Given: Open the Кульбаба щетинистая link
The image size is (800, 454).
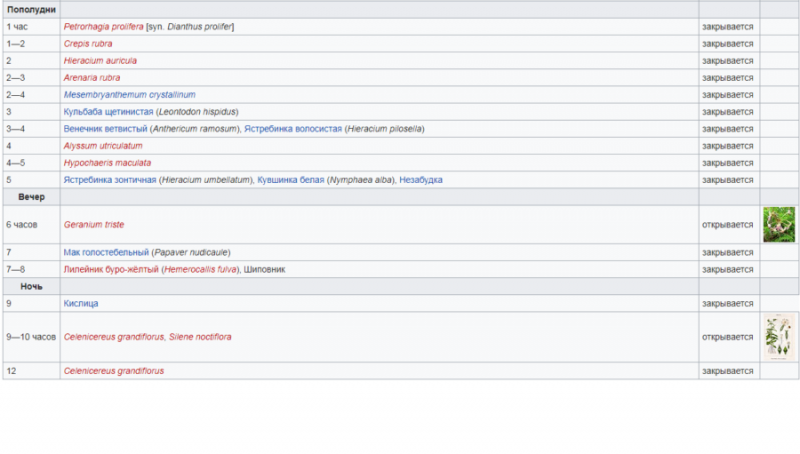Looking at the screenshot, I should [108, 112].
